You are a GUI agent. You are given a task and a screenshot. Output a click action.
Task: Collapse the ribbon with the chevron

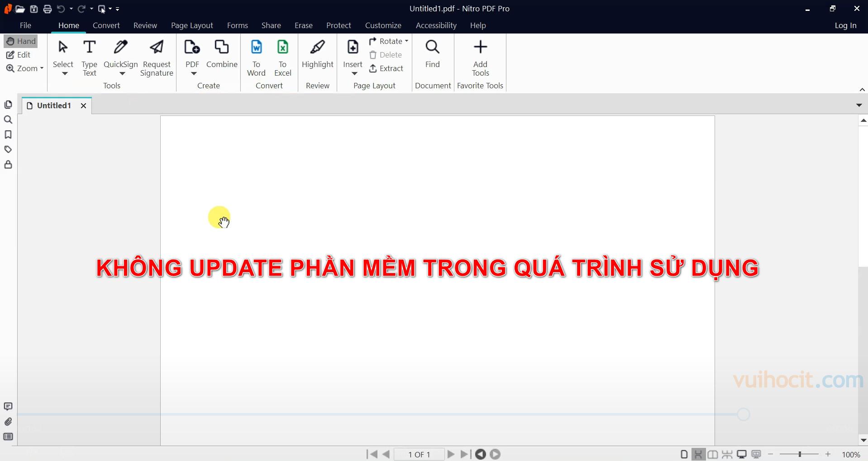(862, 90)
